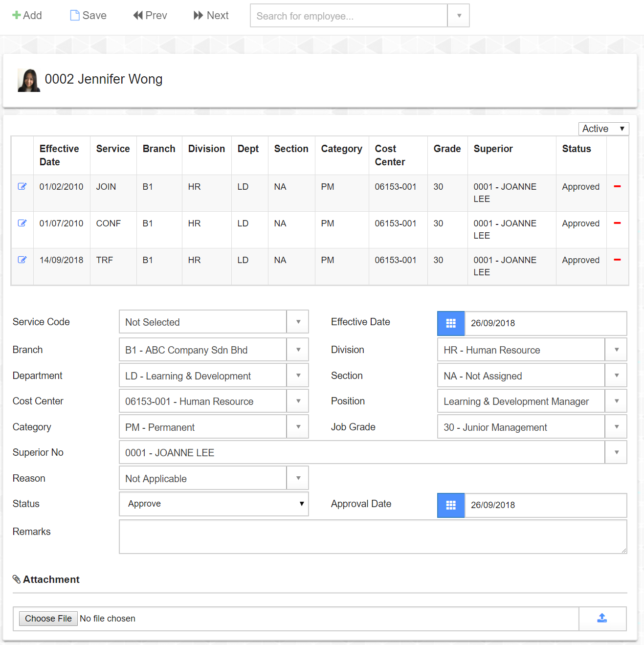Open the Active filter dropdown
Screen dimensions: 644x645
point(603,129)
